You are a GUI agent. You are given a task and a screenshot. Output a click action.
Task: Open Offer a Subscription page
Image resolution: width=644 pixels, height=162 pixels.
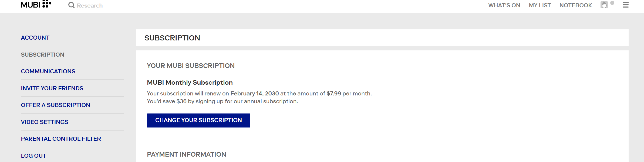point(55,105)
